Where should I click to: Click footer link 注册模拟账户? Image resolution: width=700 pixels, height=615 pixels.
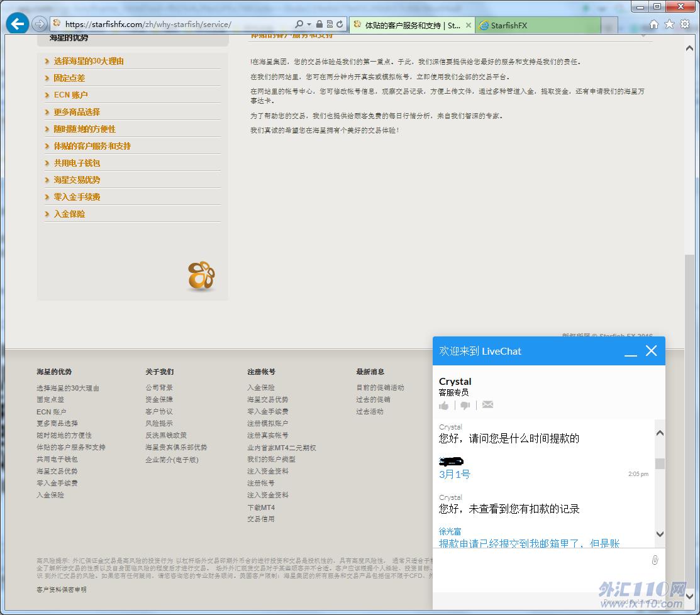click(x=268, y=423)
